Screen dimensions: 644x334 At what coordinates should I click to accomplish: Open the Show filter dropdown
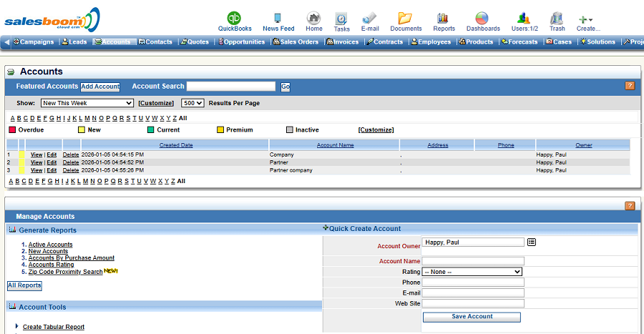[x=87, y=103]
